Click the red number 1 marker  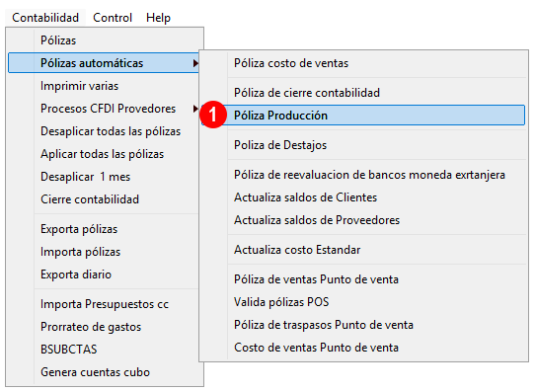[213, 115]
